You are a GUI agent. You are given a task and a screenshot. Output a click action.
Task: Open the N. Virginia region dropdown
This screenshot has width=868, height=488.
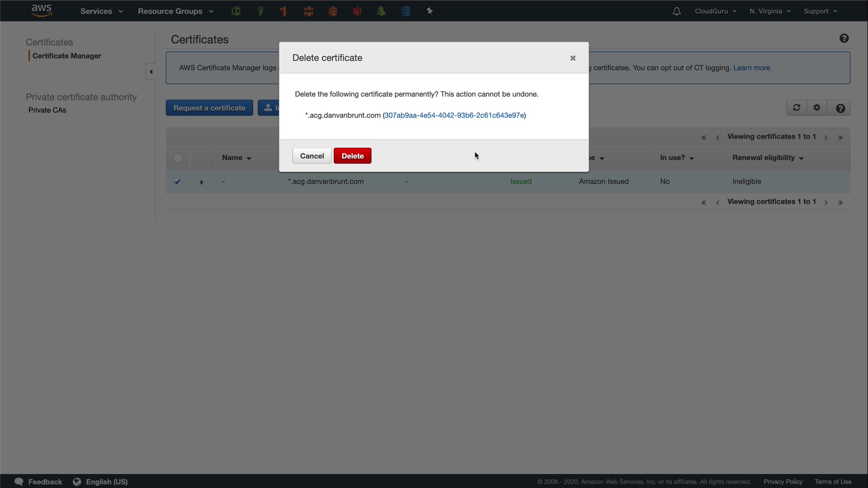coord(769,11)
